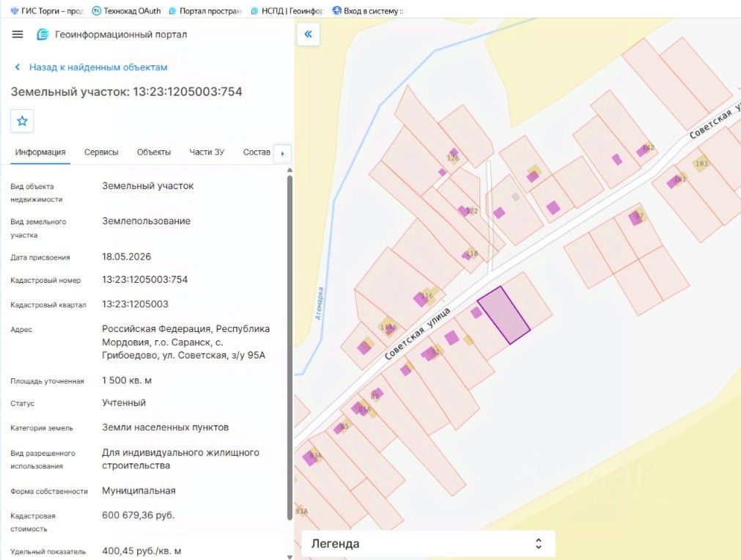Select the highlighted purple parcel on map
741x560 pixels.
tap(504, 315)
